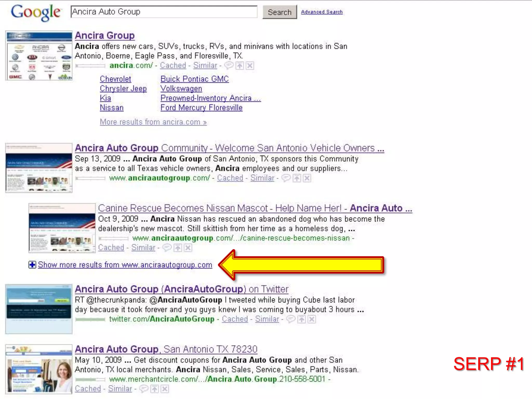Click Similar link for anciraautogroup.com community result
532x399 pixels.
262,178
